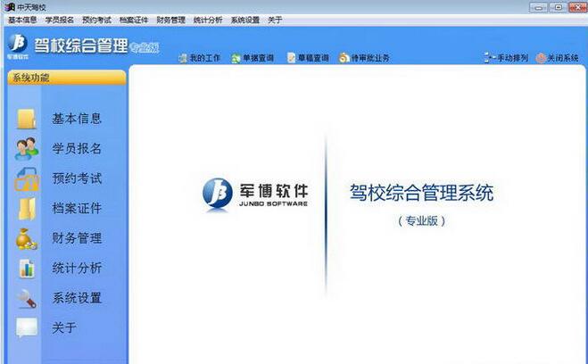This screenshot has height=364, width=588.
Task: Click the sidebar 财务管理 money bag icon
Action: [26, 239]
